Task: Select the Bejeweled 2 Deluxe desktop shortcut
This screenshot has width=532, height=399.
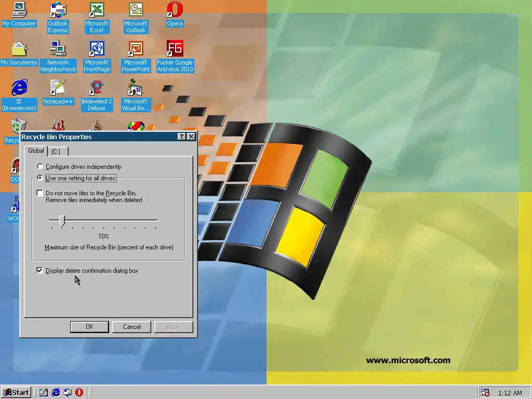Action: (x=97, y=96)
